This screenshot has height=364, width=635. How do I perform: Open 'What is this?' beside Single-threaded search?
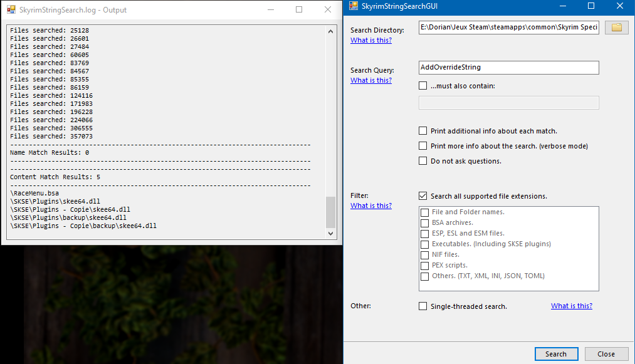572,306
